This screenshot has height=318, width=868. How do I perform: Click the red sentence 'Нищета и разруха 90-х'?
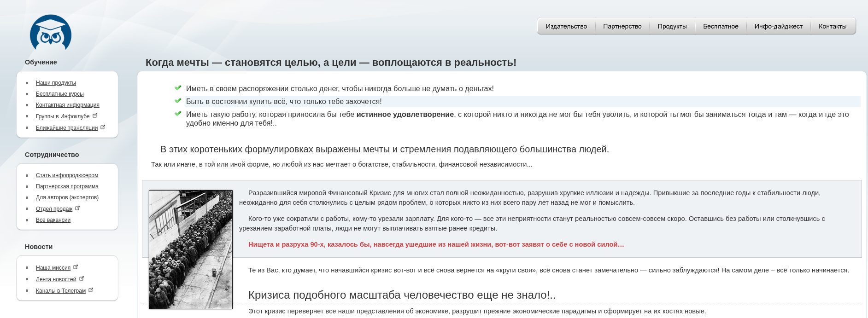pos(436,244)
